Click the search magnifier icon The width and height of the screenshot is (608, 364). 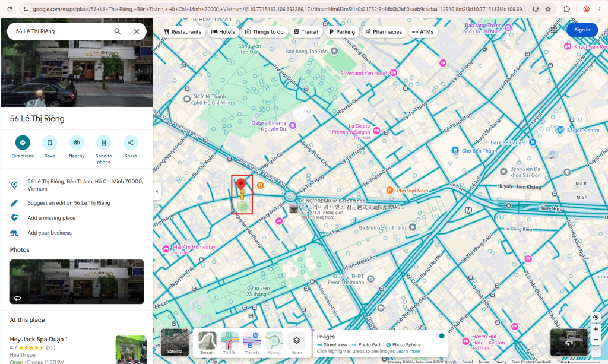pos(118,31)
